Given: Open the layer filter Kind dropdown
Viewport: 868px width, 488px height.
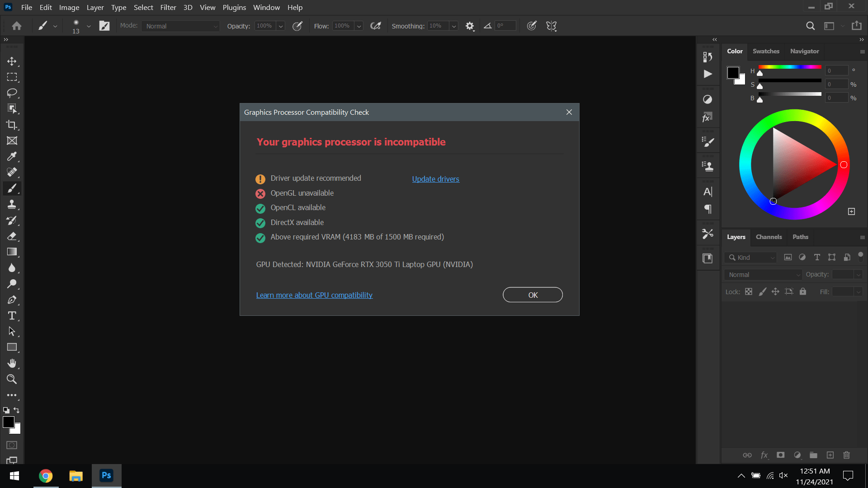Looking at the screenshot, I should pos(750,258).
